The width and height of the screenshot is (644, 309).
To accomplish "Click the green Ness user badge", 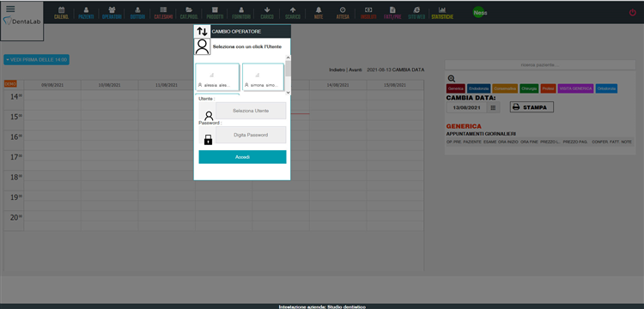I will click(479, 13).
